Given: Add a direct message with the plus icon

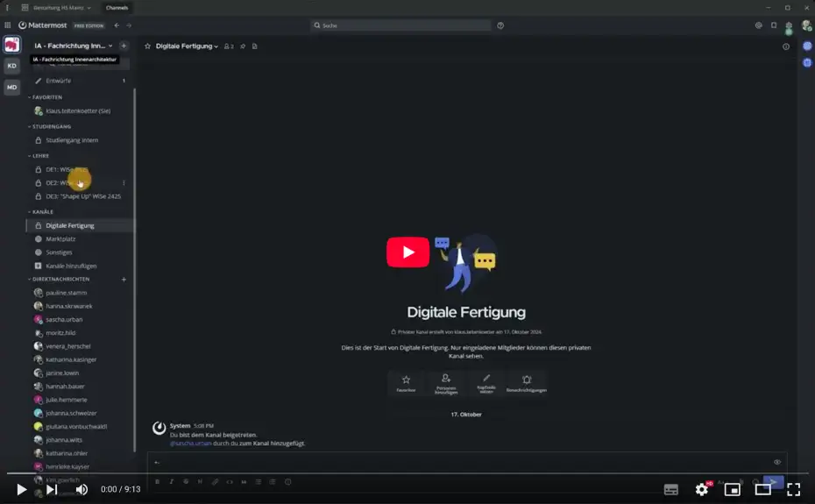Looking at the screenshot, I should click(124, 280).
